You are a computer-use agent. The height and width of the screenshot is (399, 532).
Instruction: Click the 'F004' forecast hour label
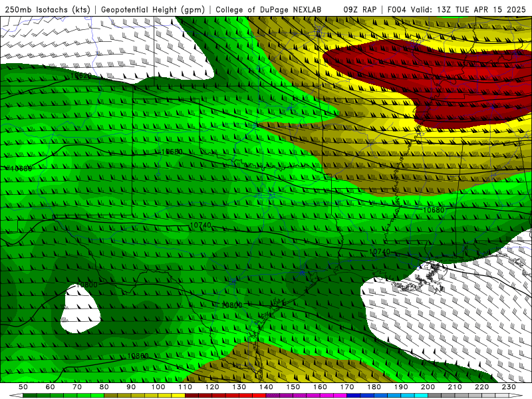[396, 9]
